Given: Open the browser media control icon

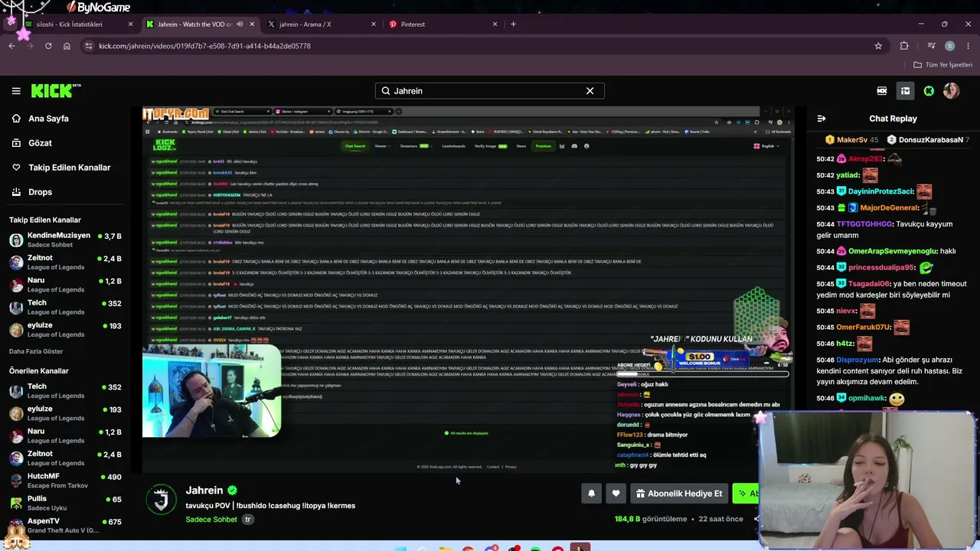Looking at the screenshot, I should [931, 46].
